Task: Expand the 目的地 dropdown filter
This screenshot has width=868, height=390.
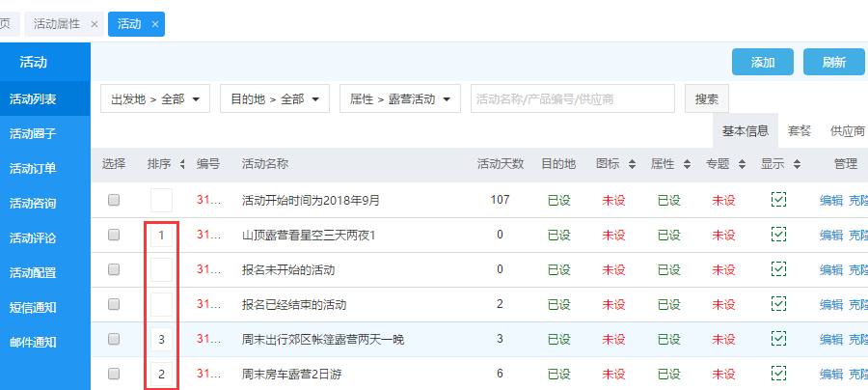Action: (x=275, y=98)
